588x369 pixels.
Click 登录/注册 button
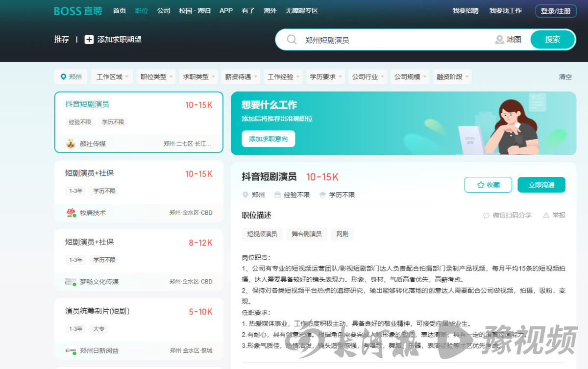point(556,11)
